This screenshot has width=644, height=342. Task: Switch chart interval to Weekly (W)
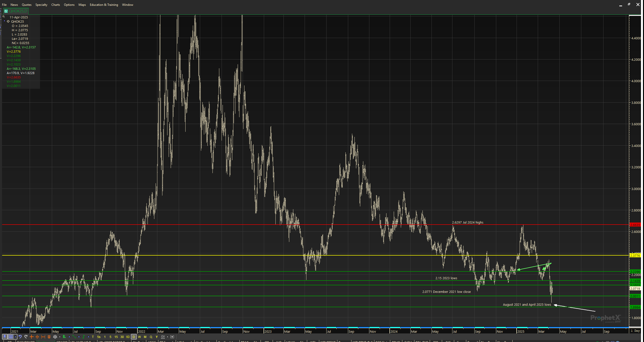(x=139, y=337)
